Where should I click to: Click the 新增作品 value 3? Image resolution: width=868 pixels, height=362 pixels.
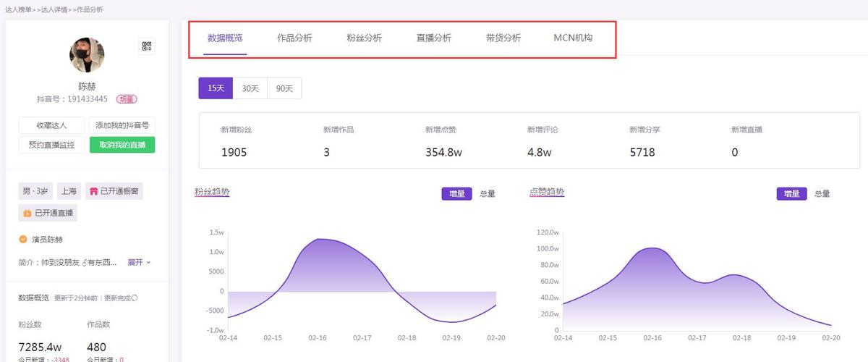(x=327, y=153)
